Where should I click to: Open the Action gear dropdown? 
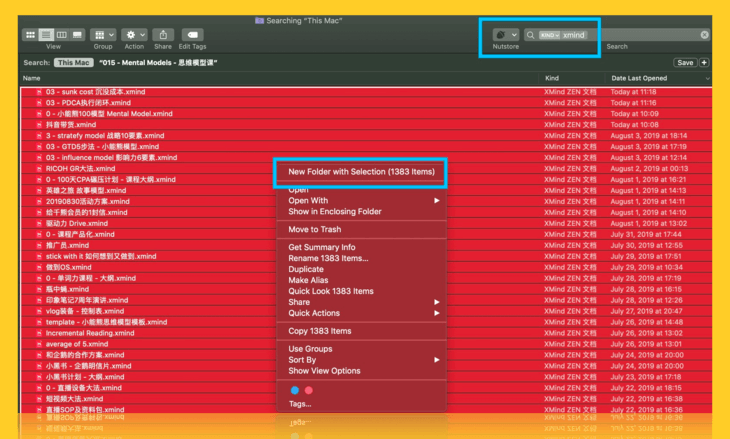(x=134, y=35)
